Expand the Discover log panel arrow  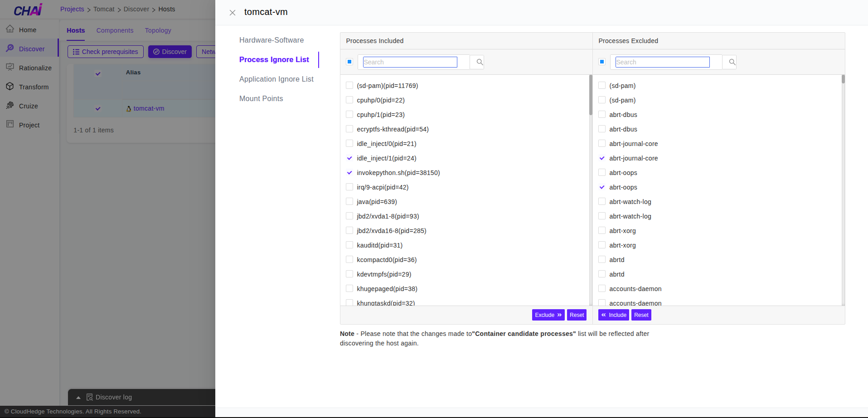78,398
